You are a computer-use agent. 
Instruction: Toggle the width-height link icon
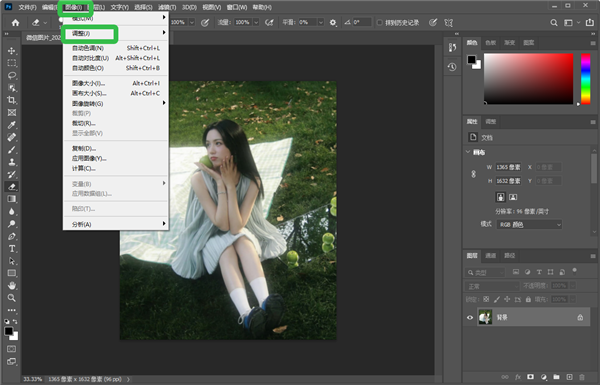click(x=473, y=174)
